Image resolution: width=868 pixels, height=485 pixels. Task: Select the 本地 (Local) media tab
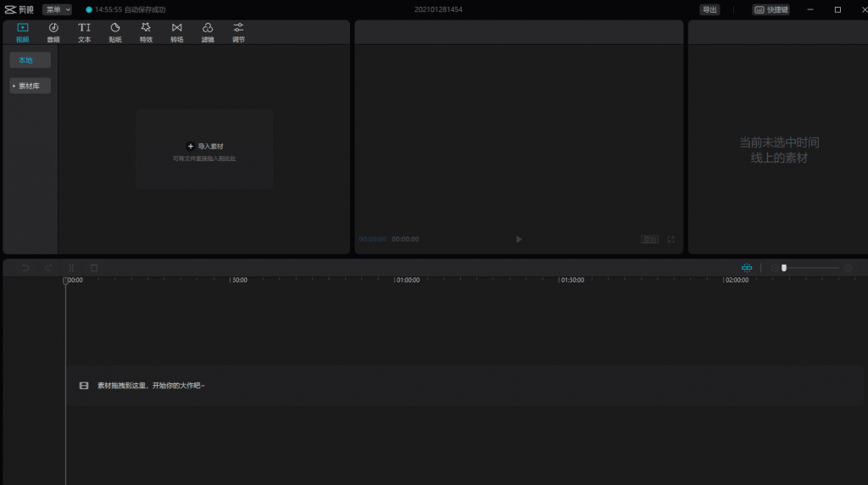(x=30, y=60)
